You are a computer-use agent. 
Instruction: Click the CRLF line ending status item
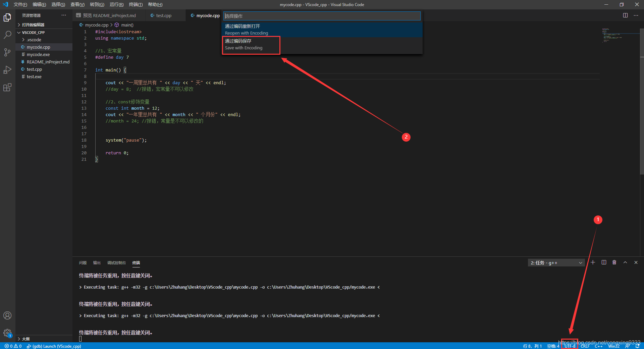(x=585, y=346)
